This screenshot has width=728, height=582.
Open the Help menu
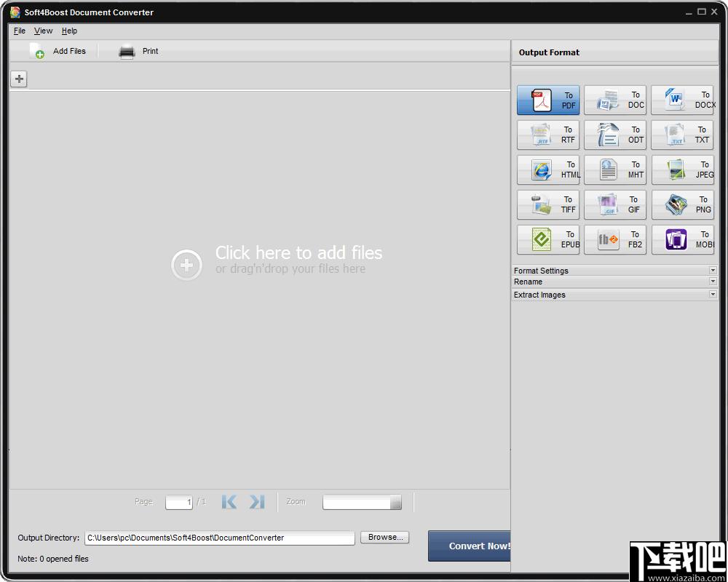point(69,31)
